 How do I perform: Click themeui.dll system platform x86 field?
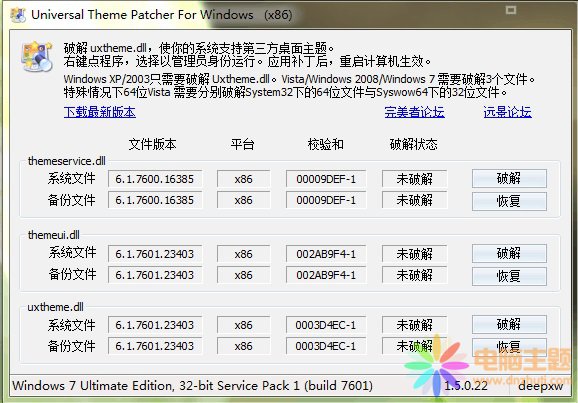pyautogui.click(x=244, y=254)
